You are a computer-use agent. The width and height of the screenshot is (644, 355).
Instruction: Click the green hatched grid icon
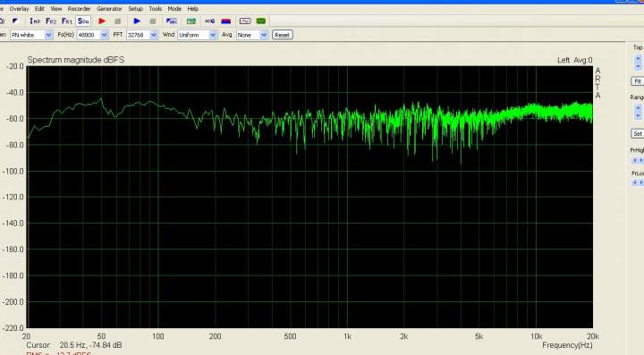coord(191,21)
